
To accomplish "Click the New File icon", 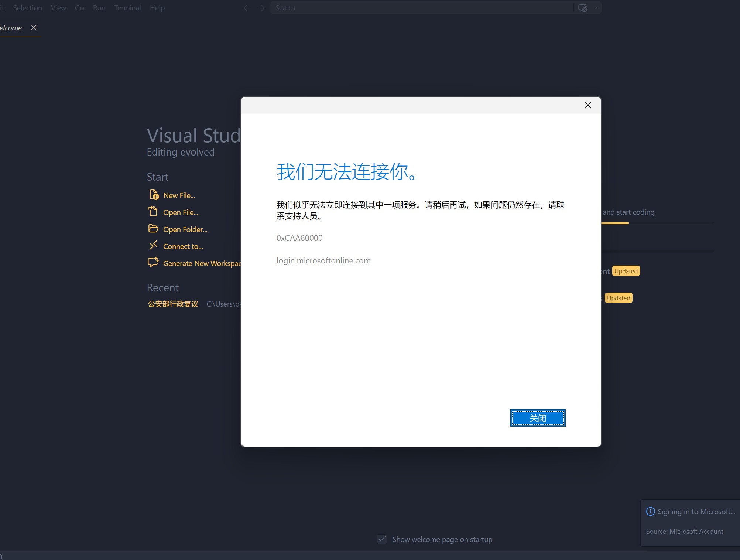I will point(154,195).
